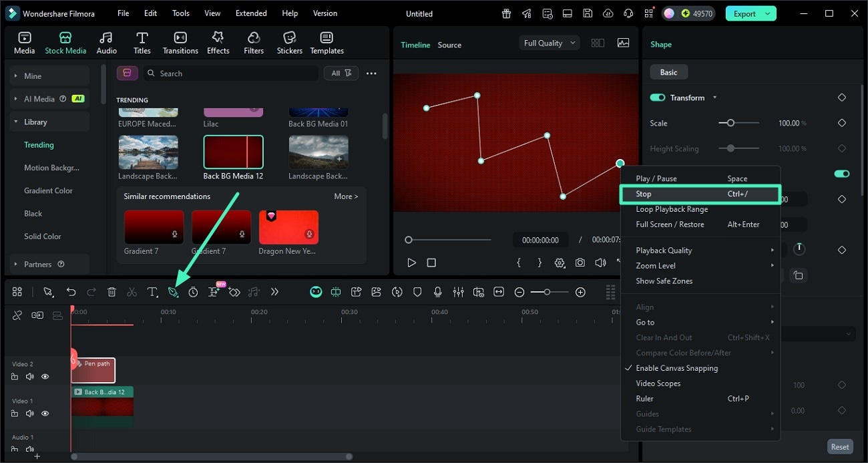Viewport: 868px width, 463px height.
Task: Open the Stickers media tab
Action: tap(289, 43)
